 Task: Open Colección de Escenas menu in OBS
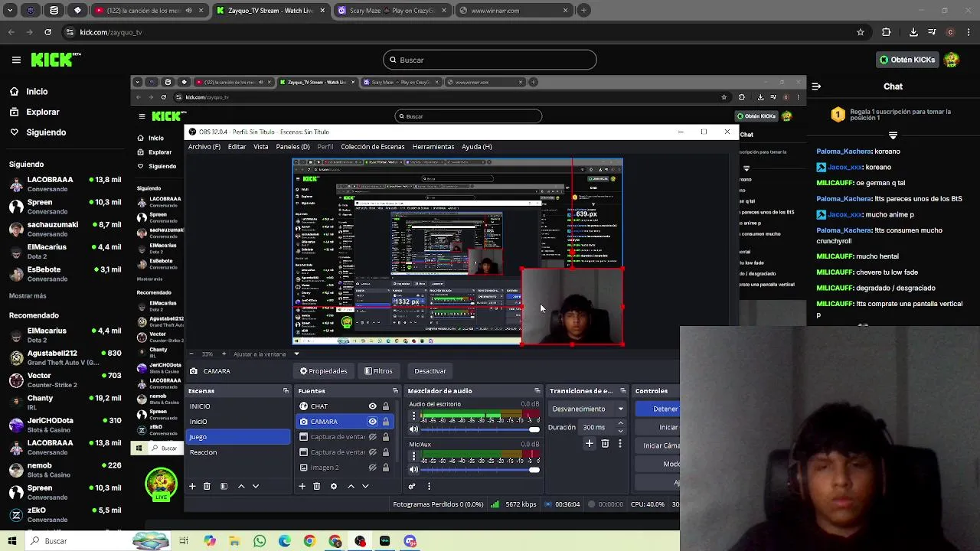[373, 147]
